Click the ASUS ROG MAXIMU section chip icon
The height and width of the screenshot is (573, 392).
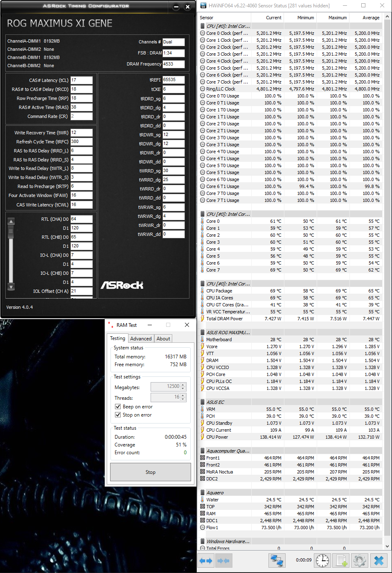(x=203, y=333)
